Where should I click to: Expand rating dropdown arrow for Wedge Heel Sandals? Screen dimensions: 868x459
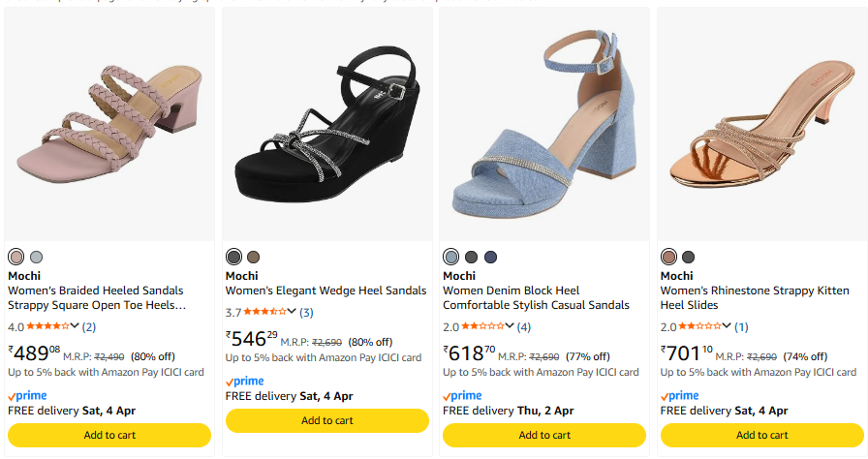292,312
